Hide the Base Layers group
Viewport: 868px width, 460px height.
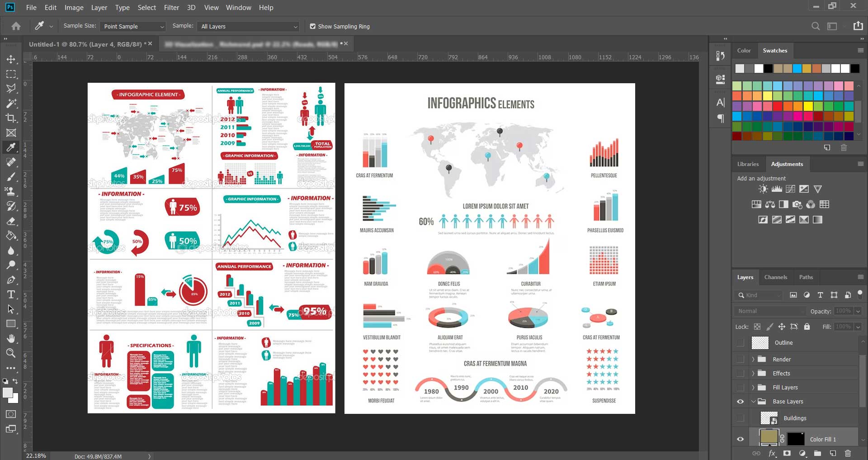point(740,401)
